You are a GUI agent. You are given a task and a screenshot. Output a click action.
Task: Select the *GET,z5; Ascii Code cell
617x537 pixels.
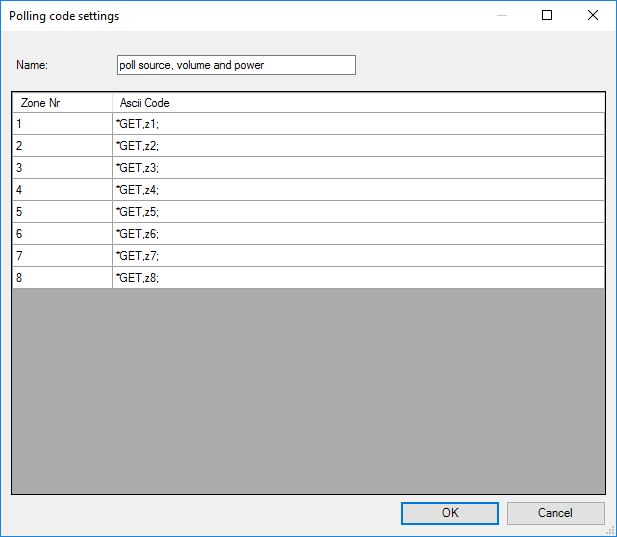point(358,212)
